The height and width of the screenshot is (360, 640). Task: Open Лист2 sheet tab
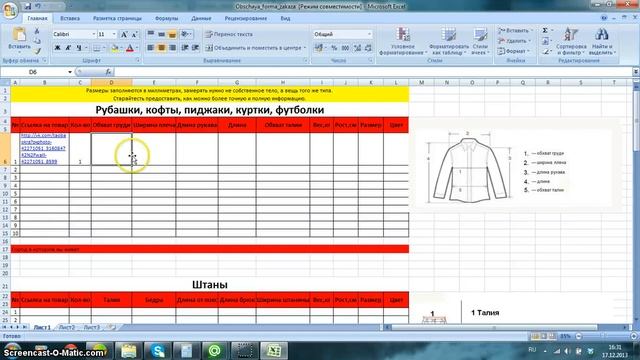pyautogui.click(x=67, y=327)
